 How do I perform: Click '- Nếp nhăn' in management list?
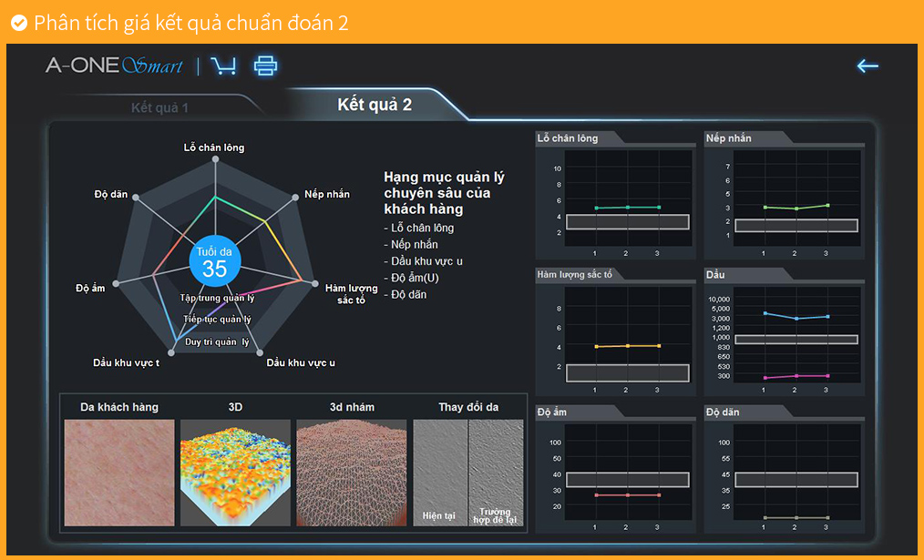point(411,244)
